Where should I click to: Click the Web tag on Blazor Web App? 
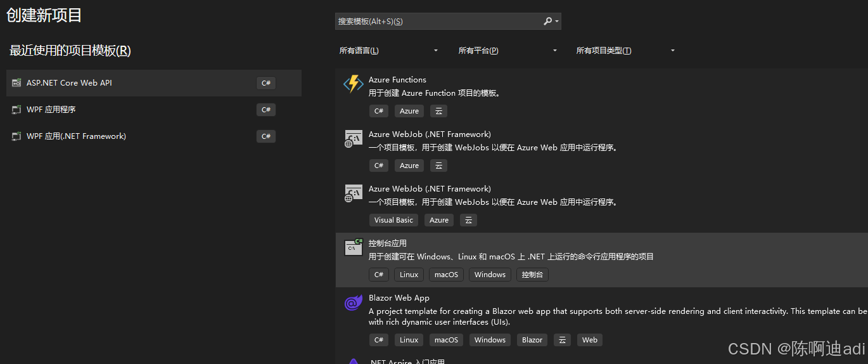590,340
